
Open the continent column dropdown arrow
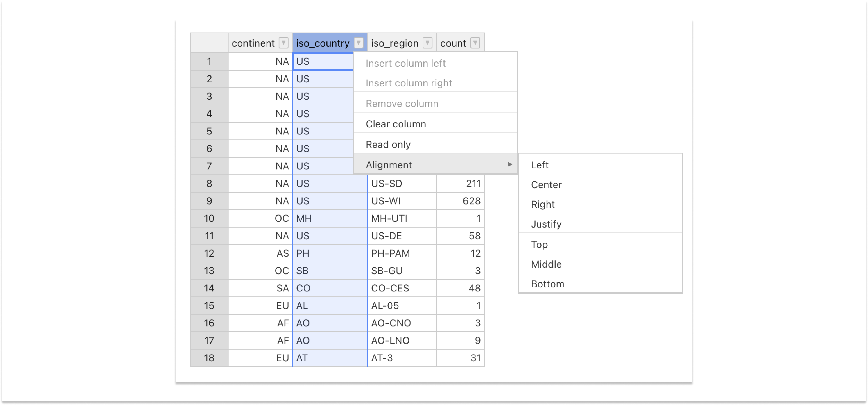(283, 43)
